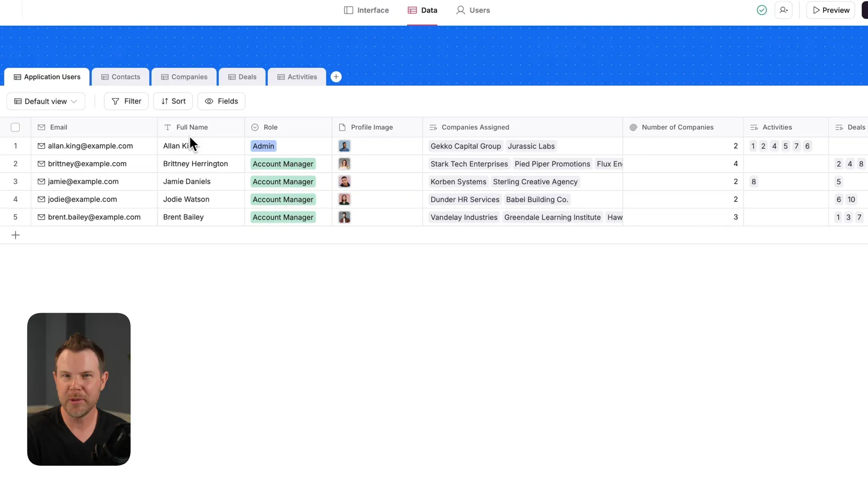This screenshot has width=868, height=488.
Task: Click the Number of Companies column header
Action: coord(683,127)
